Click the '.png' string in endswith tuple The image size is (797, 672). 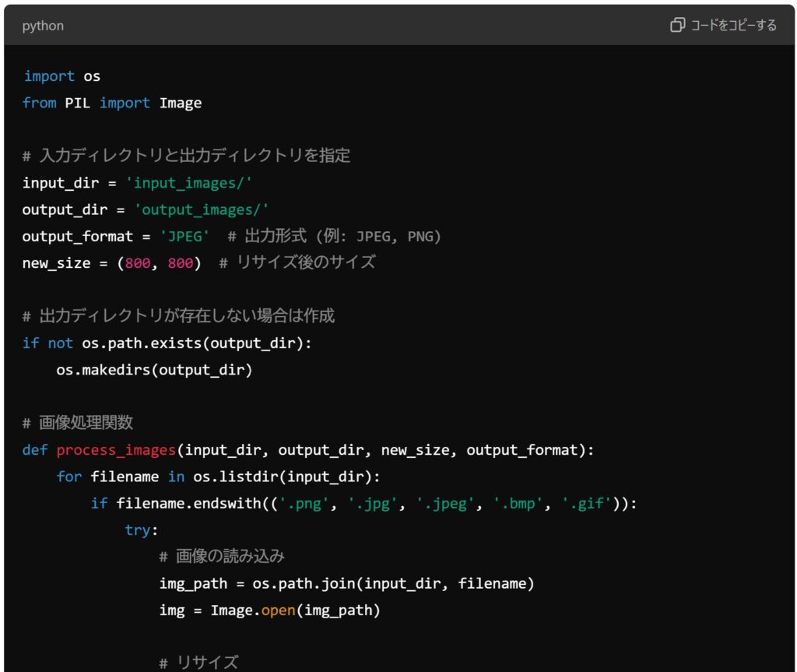(304, 504)
